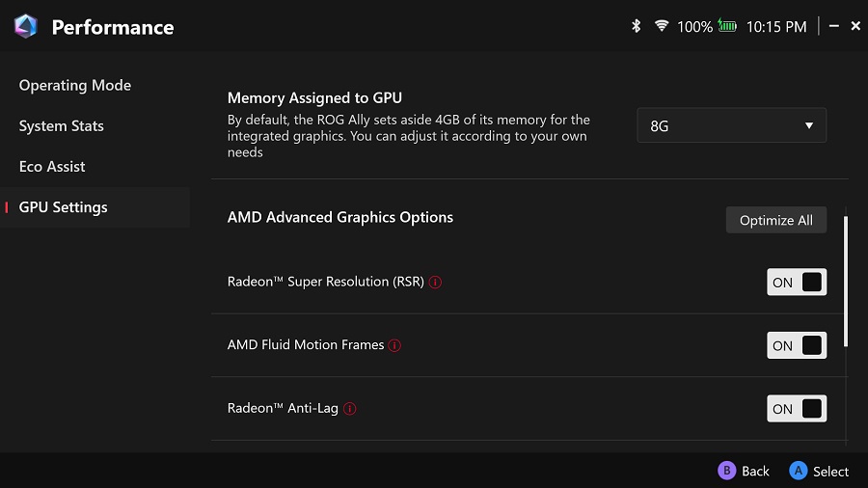Open info icon for Radeon Super Resolution

[435, 283]
